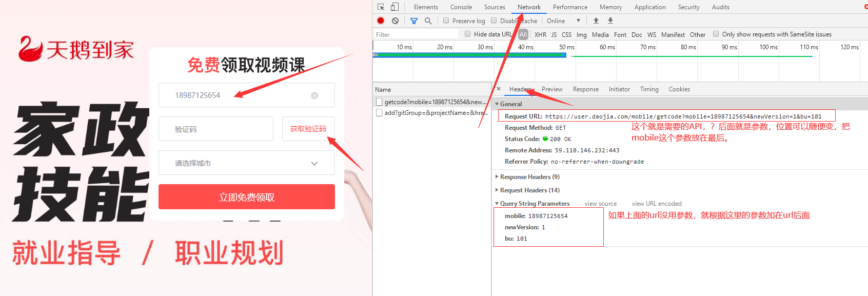Tick checkbox beside getcode request row

(379, 102)
